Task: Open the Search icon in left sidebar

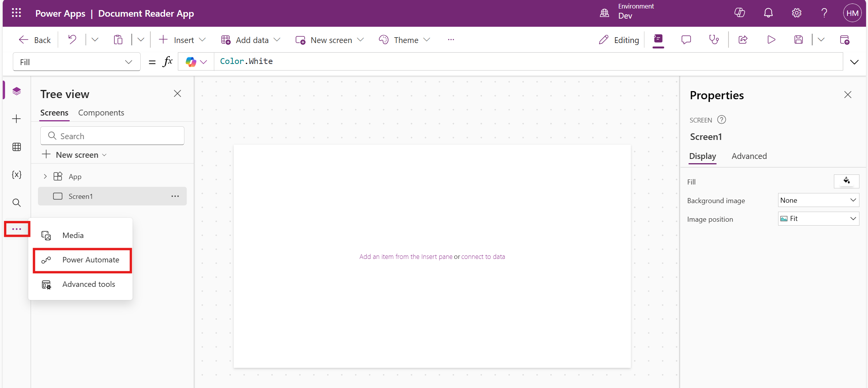Action: click(x=17, y=203)
